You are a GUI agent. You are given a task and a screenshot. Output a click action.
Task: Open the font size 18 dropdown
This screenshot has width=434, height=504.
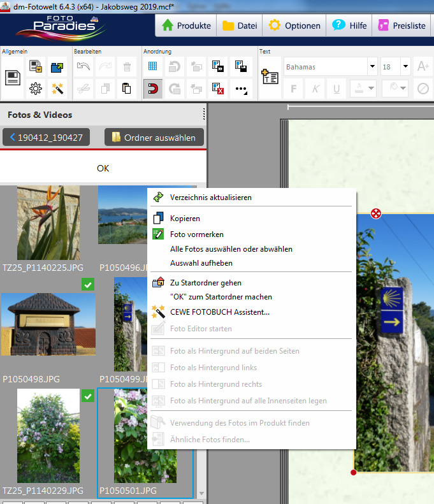[405, 67]
